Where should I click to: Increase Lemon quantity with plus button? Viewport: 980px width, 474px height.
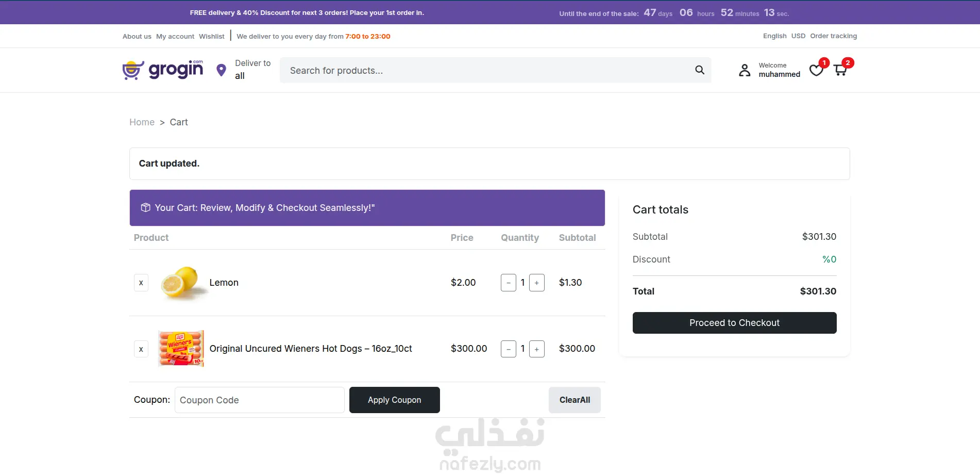click(536, 283)
